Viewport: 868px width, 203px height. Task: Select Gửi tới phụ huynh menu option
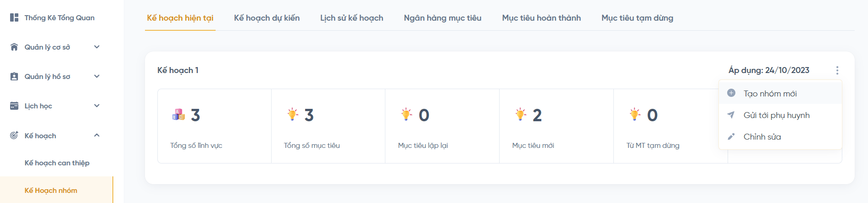click(776, 115)
